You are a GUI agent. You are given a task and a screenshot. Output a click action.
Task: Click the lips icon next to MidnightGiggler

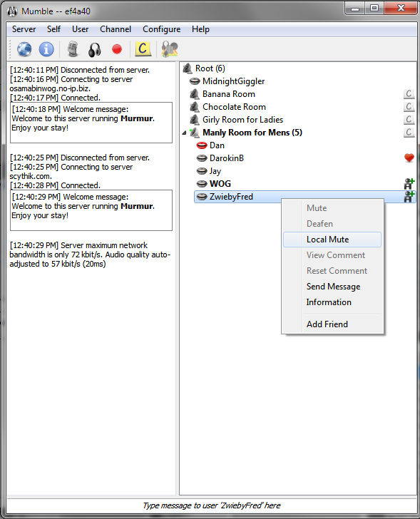coord(195,81)
